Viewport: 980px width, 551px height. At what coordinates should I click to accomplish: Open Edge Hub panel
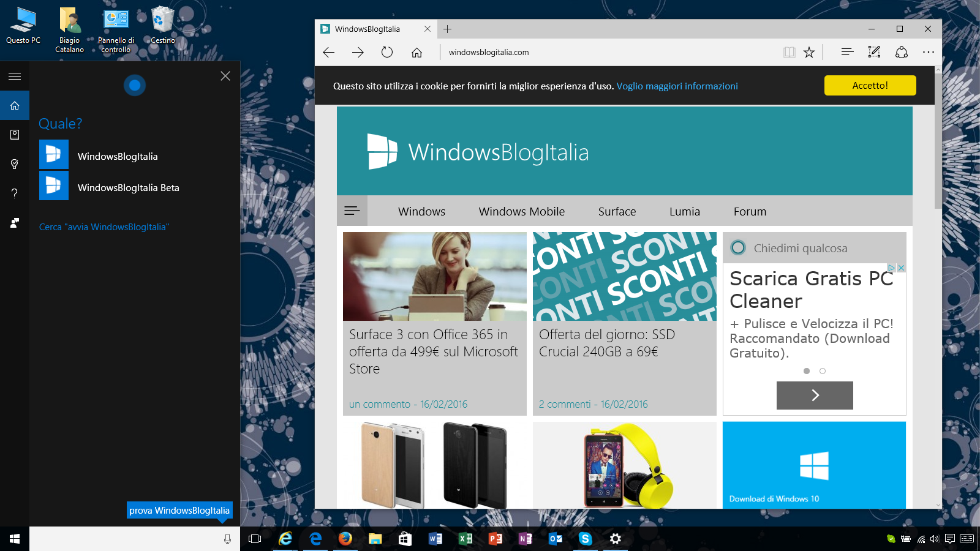coord(848,53)
